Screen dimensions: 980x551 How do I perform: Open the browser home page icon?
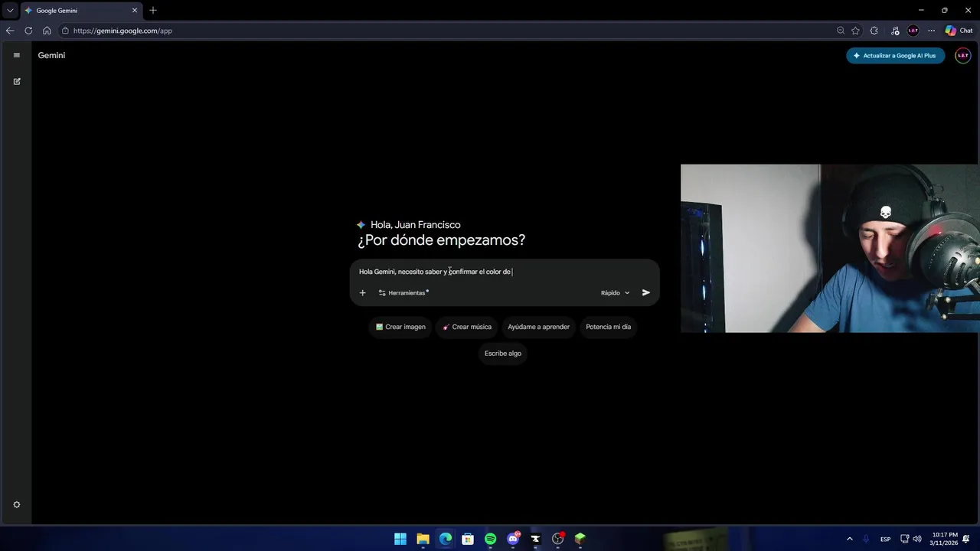click(x=47, y=31)
